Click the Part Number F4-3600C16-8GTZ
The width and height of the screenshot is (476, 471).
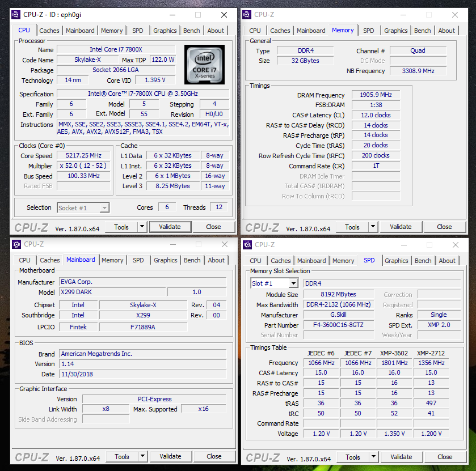coord(339,325)
